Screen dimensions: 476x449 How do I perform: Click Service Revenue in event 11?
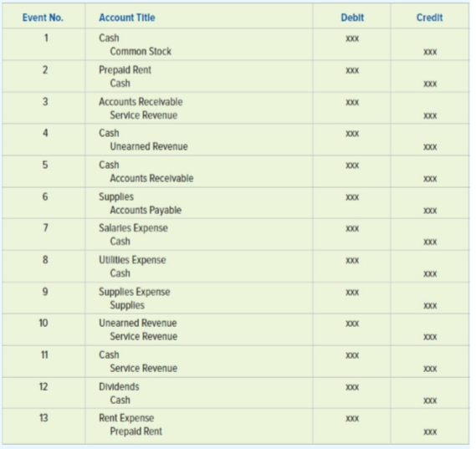click(x=144, y=368)
